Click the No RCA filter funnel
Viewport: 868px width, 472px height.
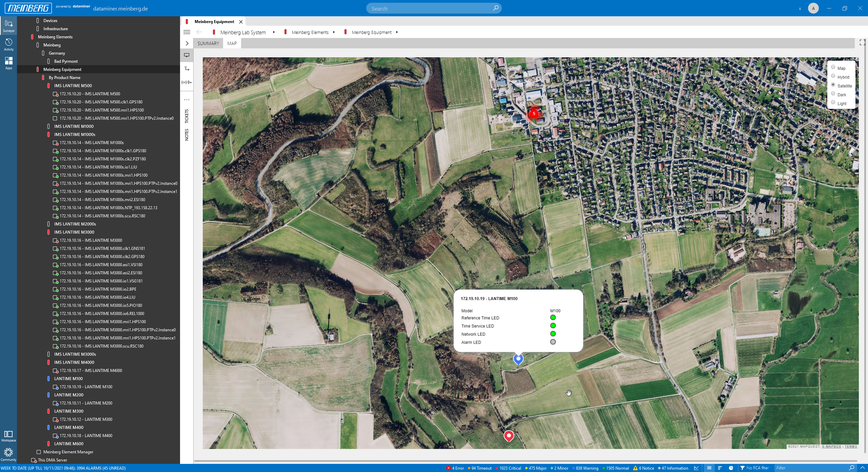pos(742,468)
